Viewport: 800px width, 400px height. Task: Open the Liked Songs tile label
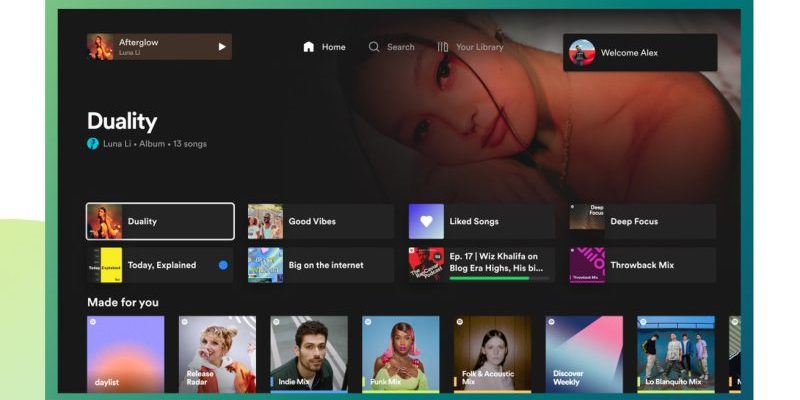pyautogui.click(x=474, y=221)
